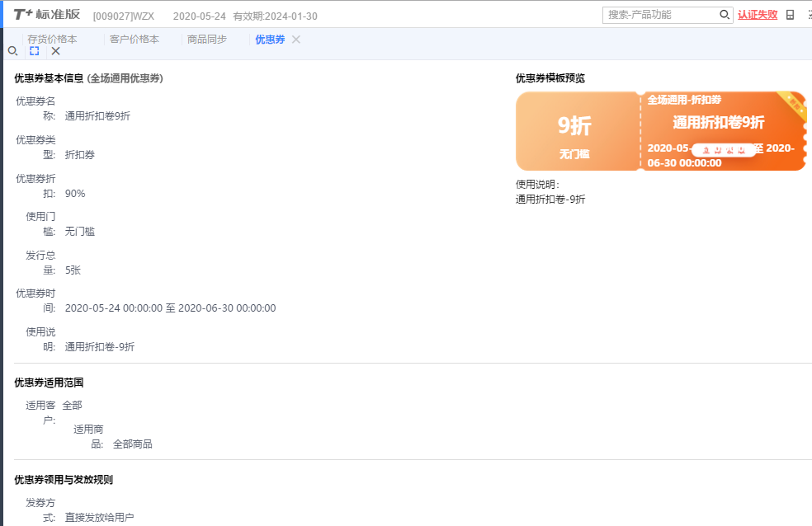Select the 商品同步 tab
This screenshot has height=526, width=812.
(x=206, y=40)
